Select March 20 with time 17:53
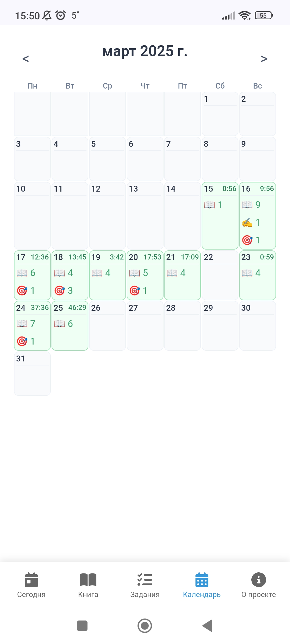Image resolution: width=290 pixels, height=644 pixels. (145, 275)
